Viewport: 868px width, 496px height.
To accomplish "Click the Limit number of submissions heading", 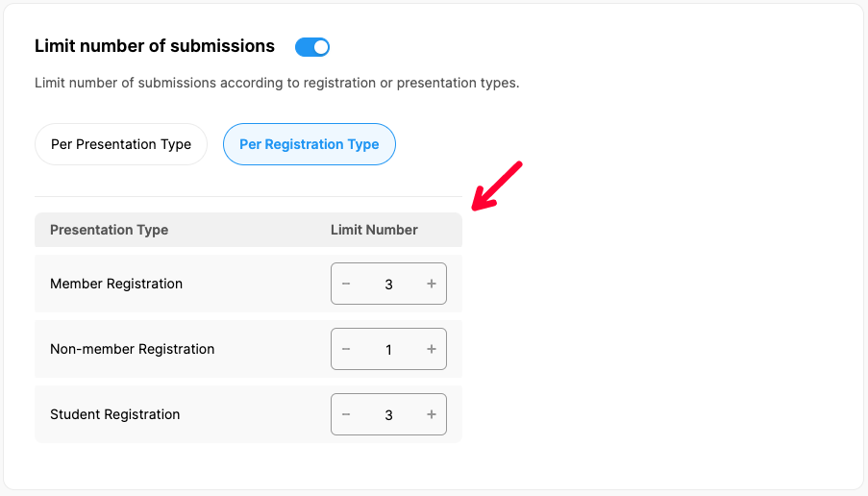I will coord(155,46).
